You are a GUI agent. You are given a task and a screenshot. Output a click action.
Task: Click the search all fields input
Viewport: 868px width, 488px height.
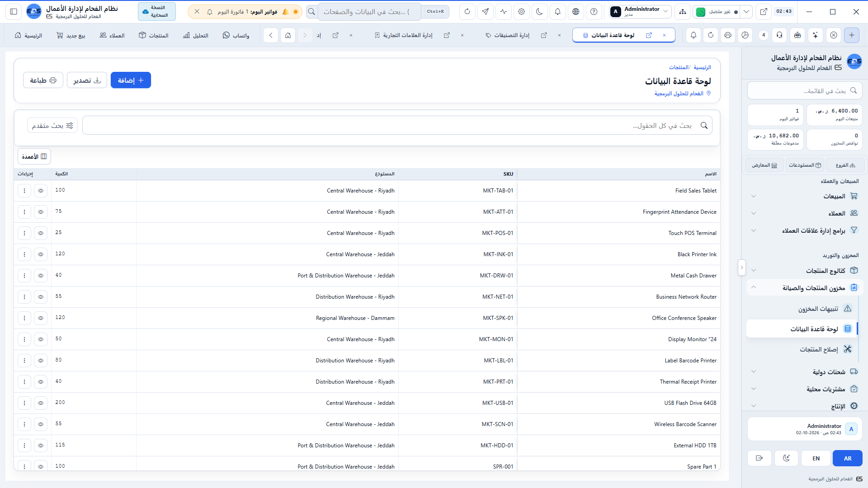[x=397, y=126]
